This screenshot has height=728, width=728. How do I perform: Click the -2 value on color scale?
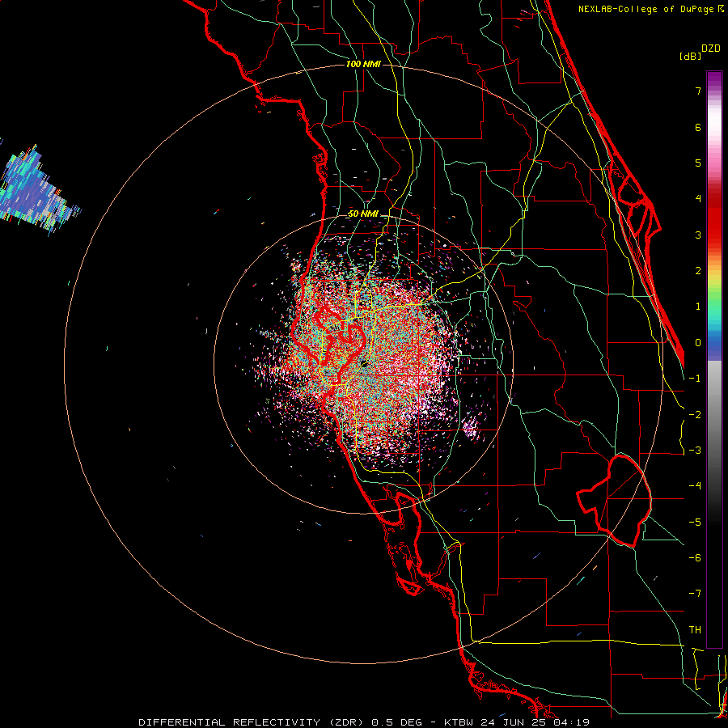[x=695, y=415]
